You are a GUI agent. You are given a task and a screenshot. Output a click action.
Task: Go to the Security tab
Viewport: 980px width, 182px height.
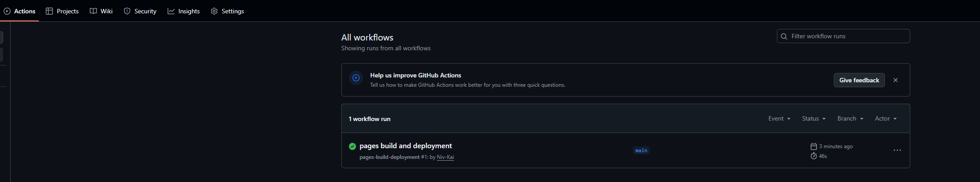[x=140, y=11]
